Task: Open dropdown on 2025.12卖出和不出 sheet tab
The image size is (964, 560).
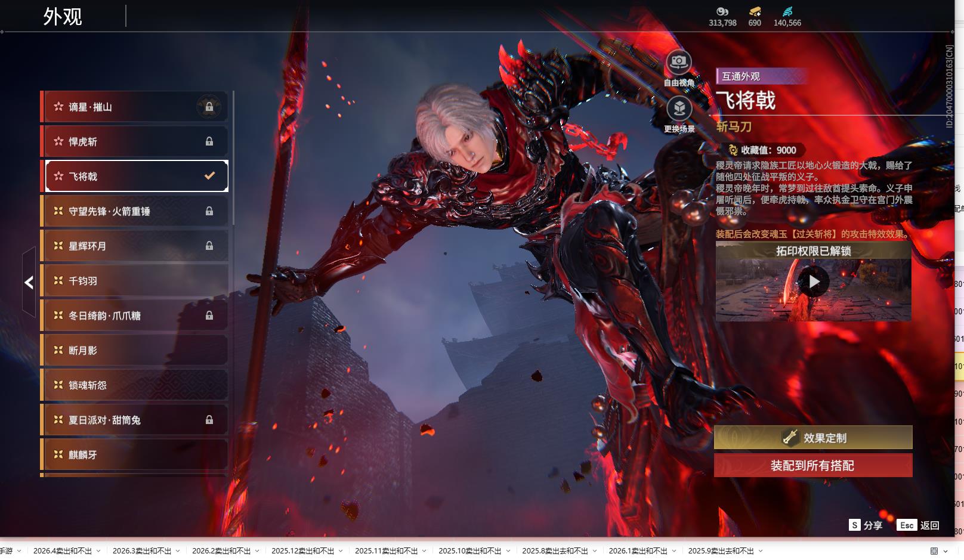Action: (341, 551)
